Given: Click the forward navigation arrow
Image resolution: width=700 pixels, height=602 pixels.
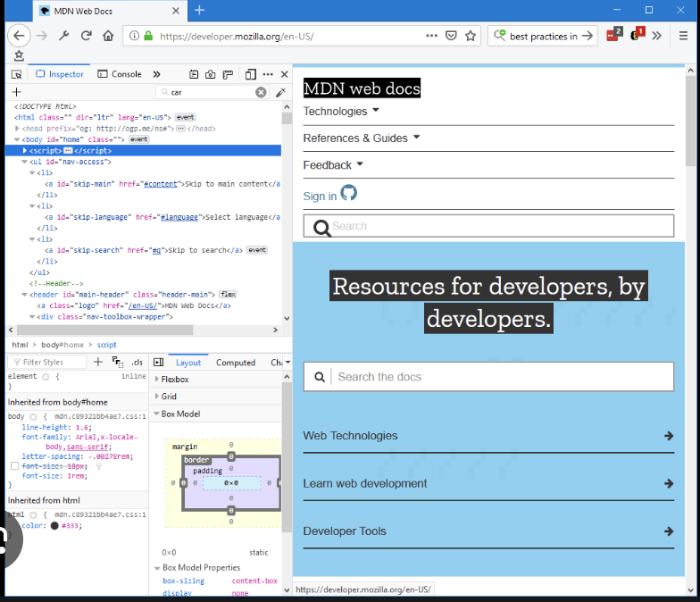Looking at the screenshot, I should [42, 36].
